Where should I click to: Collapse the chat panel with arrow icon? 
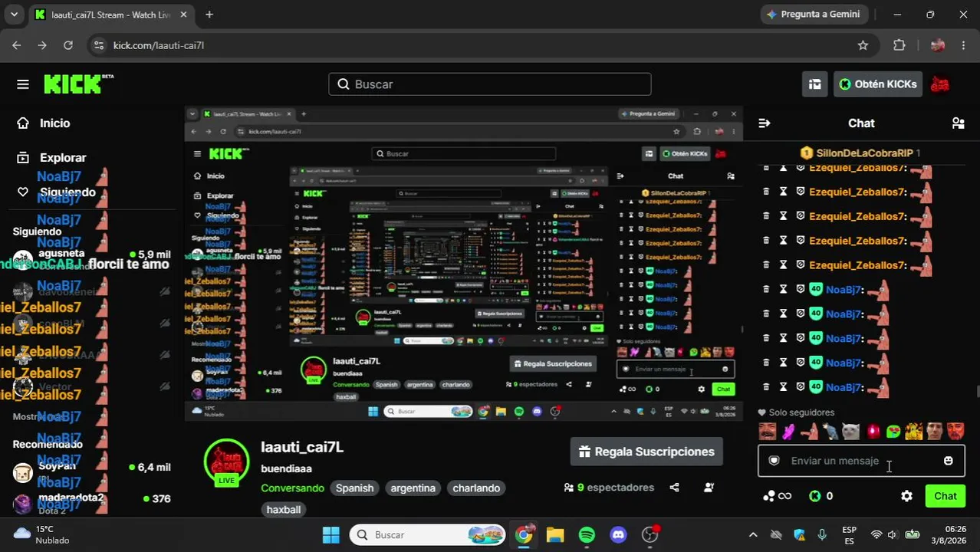764,123
